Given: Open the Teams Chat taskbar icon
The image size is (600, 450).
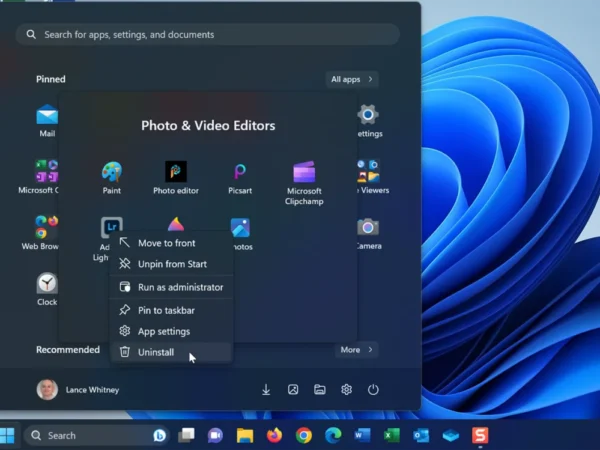Looking at the screenshot, I should 215,435.
